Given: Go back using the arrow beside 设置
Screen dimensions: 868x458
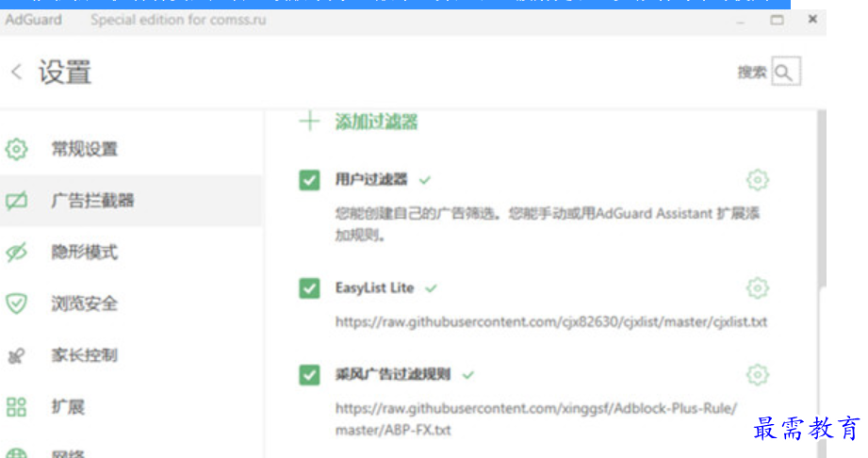Looking at the screenshot, I should tap(17, 72).
